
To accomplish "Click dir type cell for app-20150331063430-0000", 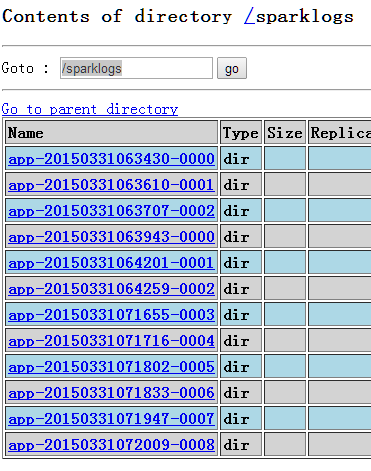I will click(241, 158).
